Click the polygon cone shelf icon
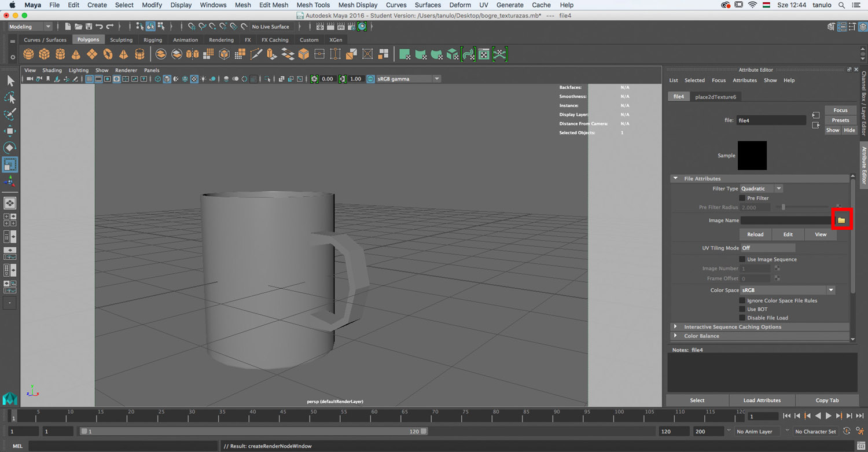 (x=76, y=54)
